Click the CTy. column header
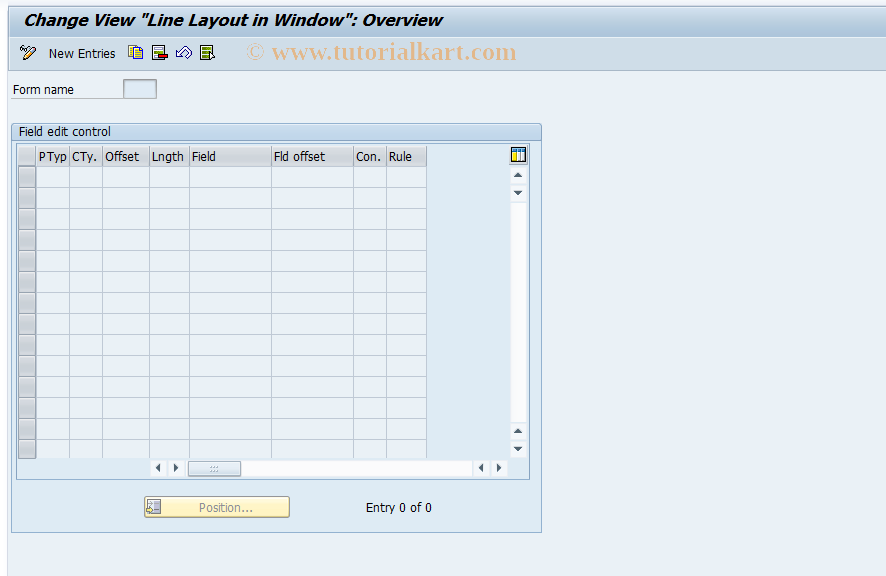886x576 pixels. pos(85,157)
